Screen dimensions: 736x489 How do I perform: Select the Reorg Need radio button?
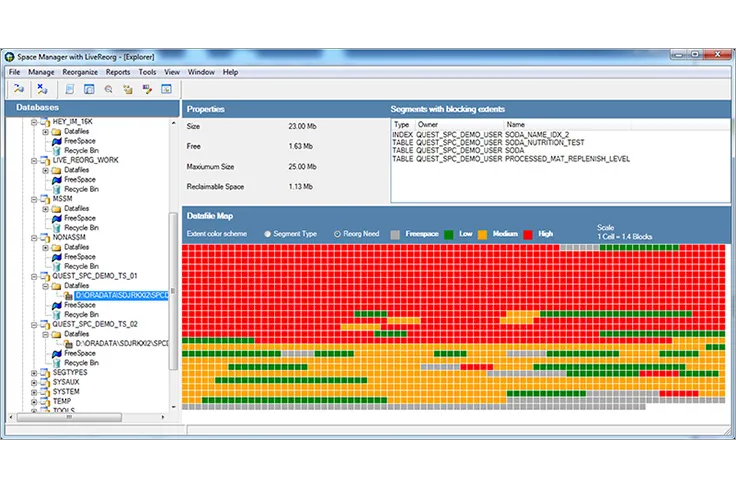pyautogui.click(x=337, y=234)
